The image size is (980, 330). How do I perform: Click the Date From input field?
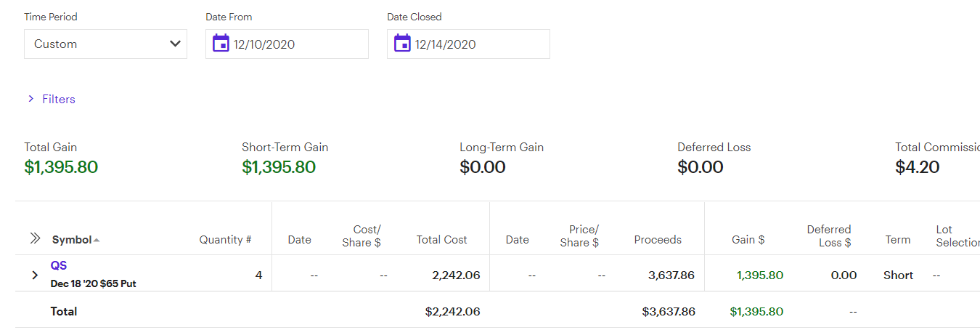(x=298, y=44)
